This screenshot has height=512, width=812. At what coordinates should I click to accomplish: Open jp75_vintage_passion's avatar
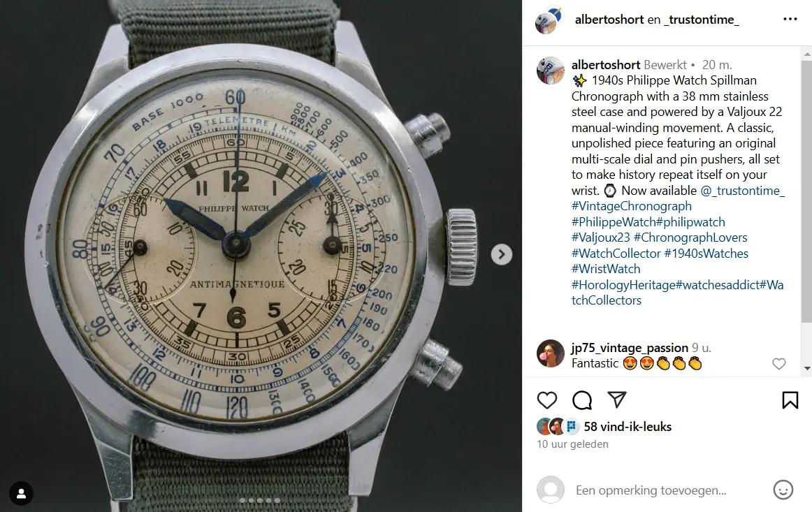(551, 353)
